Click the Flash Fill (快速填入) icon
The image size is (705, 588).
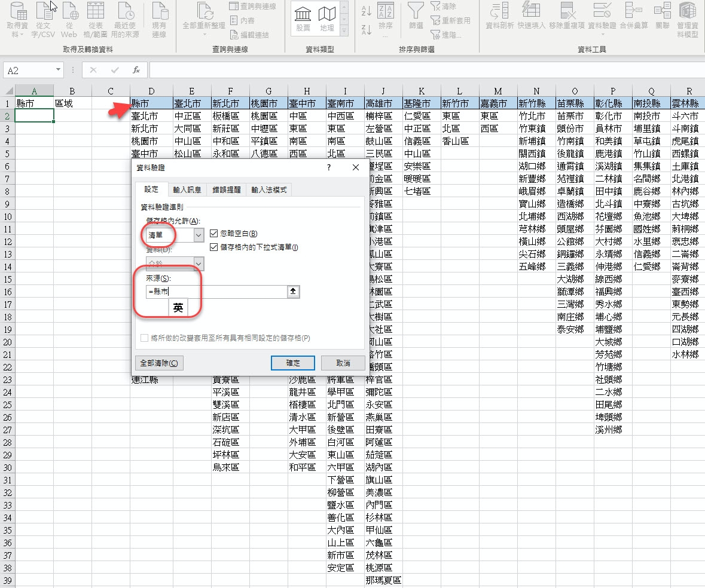point(531,11)
